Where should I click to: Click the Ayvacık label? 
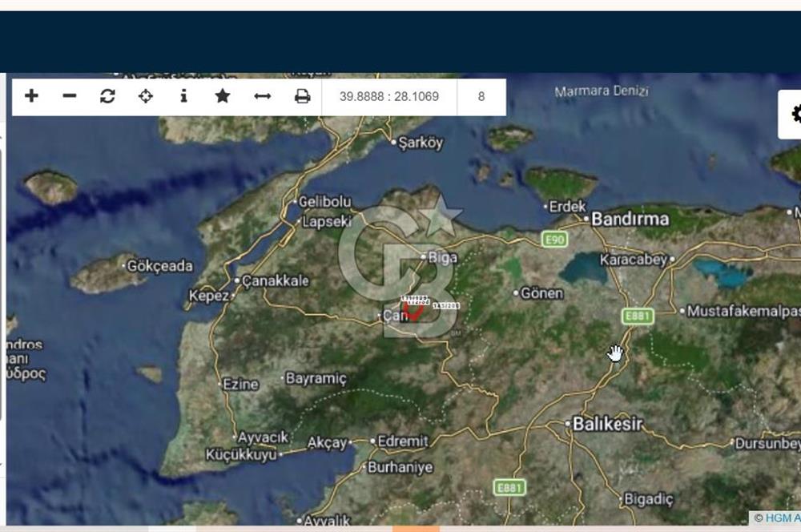tap(263, 437)
